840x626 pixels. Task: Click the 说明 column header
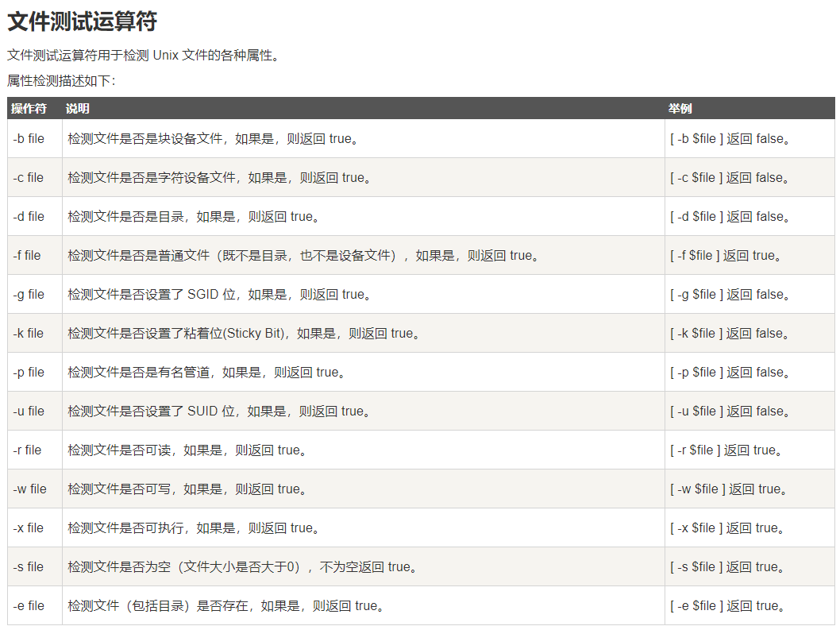tap(78, 109)
